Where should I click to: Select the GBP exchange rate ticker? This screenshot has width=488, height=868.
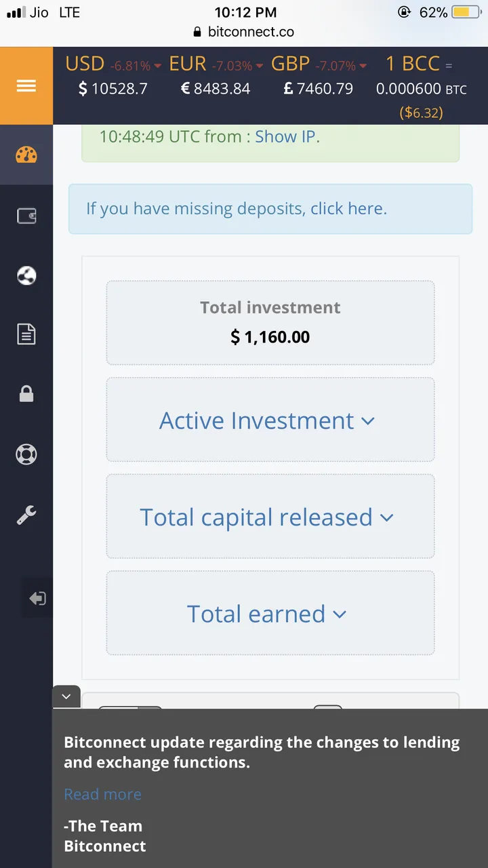pyautogui.click(x=319, y=76)
